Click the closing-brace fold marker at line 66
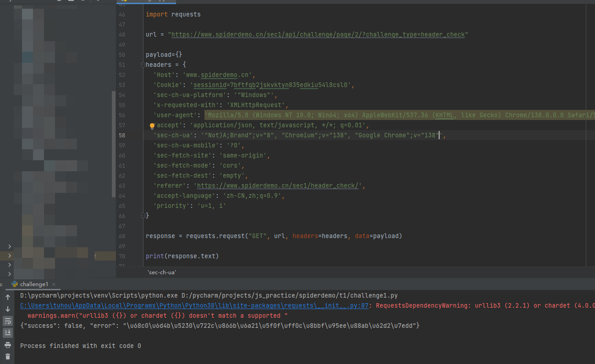595x364 pixels. point(143,215)
